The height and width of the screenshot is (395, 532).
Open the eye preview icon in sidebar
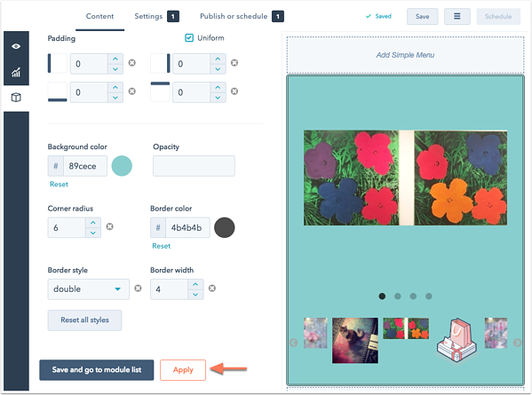pyautogui.click(x=16, y=46)
